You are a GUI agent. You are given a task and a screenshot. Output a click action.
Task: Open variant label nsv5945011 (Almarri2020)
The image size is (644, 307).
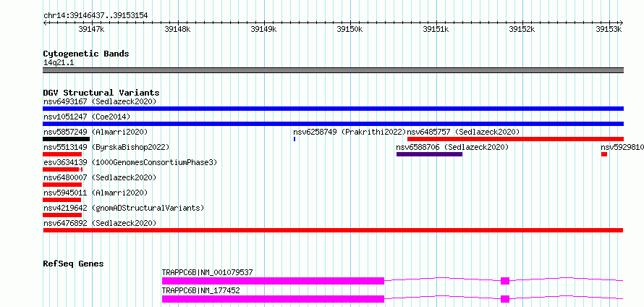point(96,193)
